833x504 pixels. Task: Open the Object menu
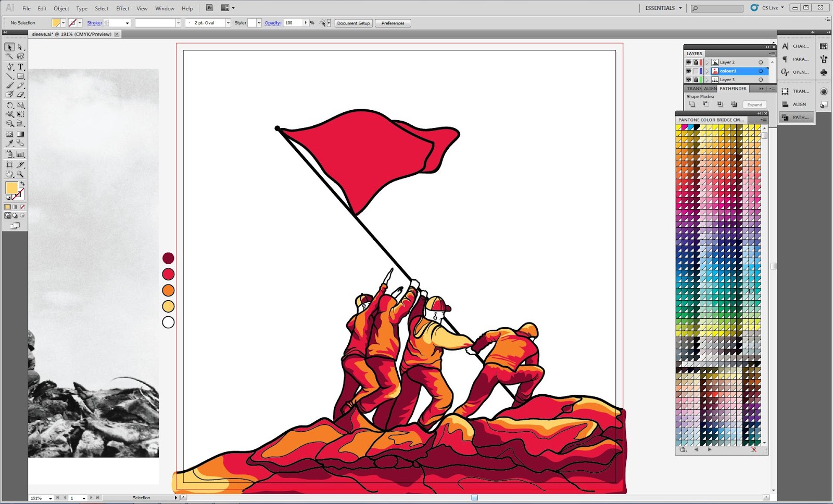61,8
